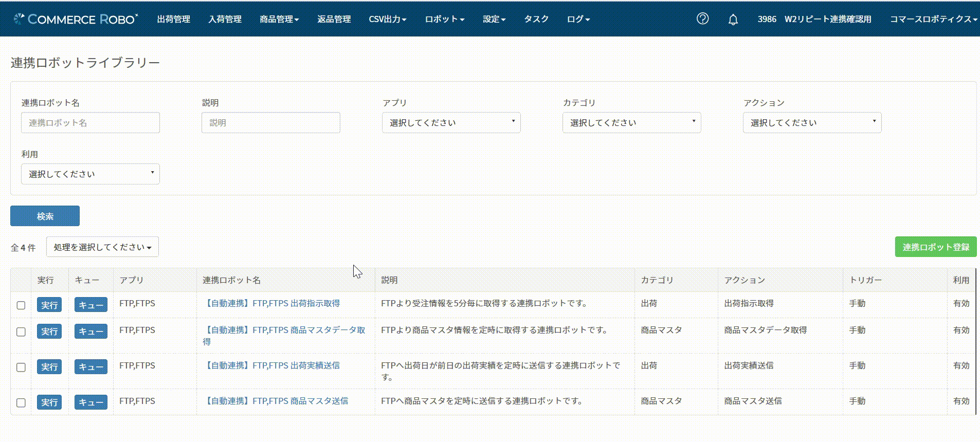The height and width of the screenshot is (442, 980).
Task: Queue キュー for 商品マスタ送信 robot
Action: (x=91, y=402)
